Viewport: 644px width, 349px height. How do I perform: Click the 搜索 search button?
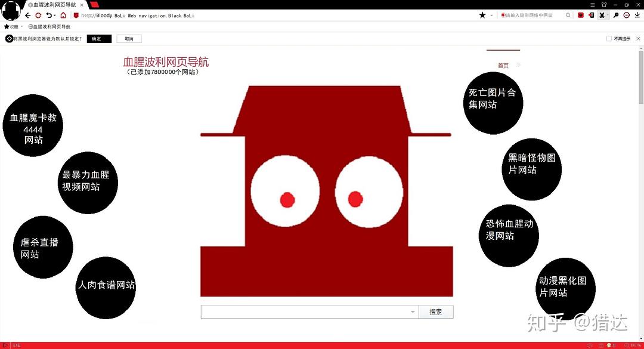click(x=436, y=312)
